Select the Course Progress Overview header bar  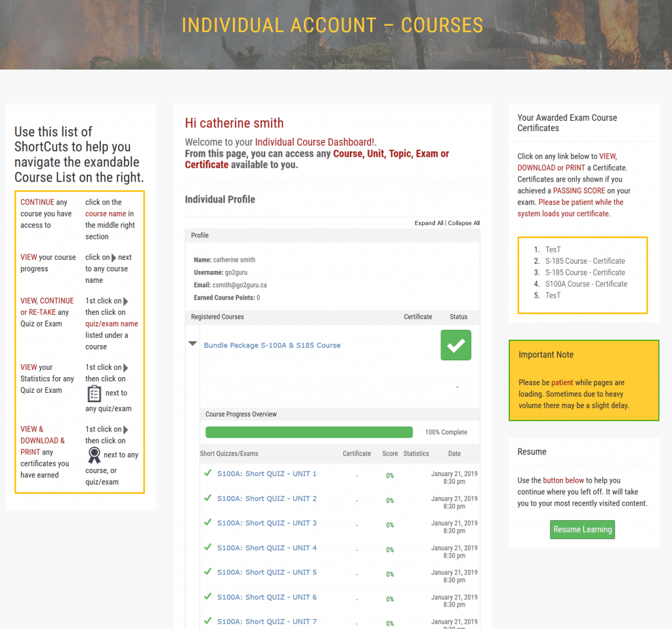tap(339, 414)
